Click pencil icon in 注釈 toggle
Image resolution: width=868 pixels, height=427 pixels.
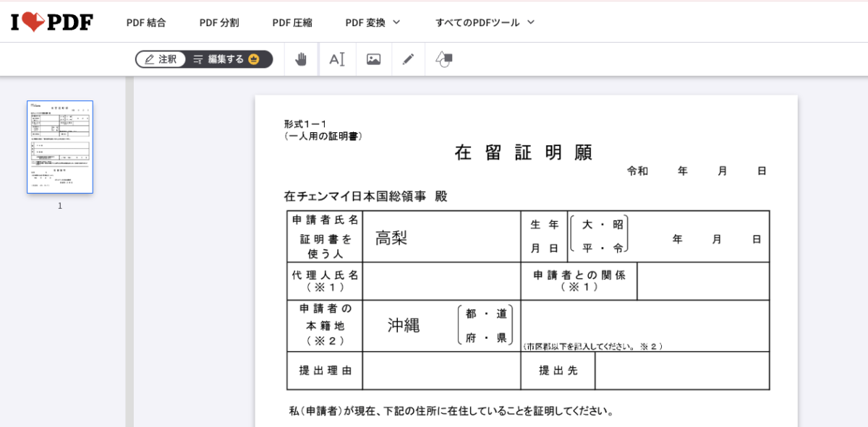coord(149,59)
